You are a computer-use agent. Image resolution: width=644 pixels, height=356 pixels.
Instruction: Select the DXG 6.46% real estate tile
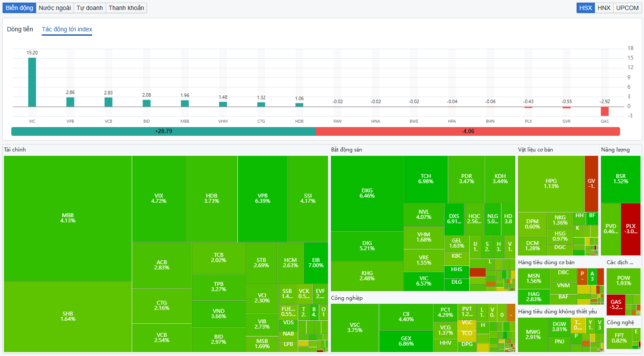coord(367,193)
